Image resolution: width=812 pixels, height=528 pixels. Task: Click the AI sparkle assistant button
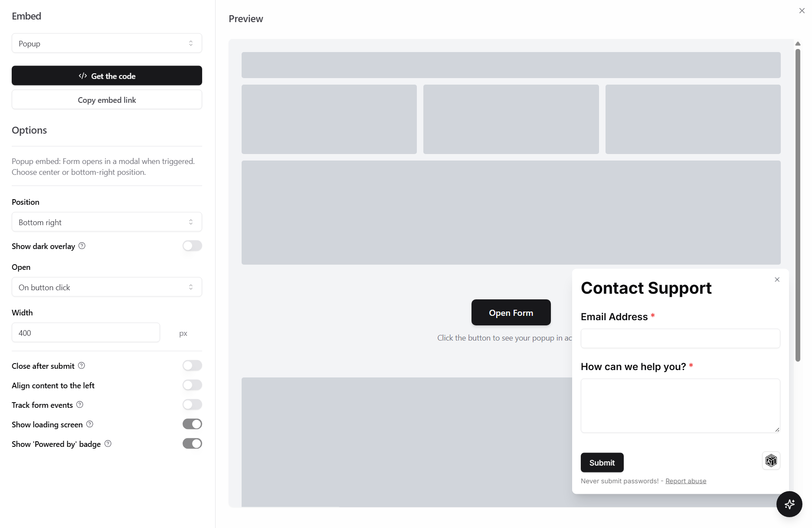789,504
